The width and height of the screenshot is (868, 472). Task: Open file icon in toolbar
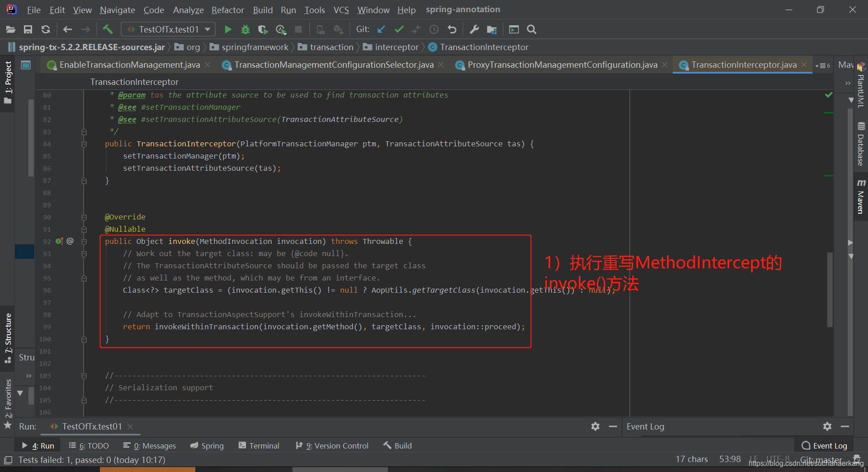[11, 30]
